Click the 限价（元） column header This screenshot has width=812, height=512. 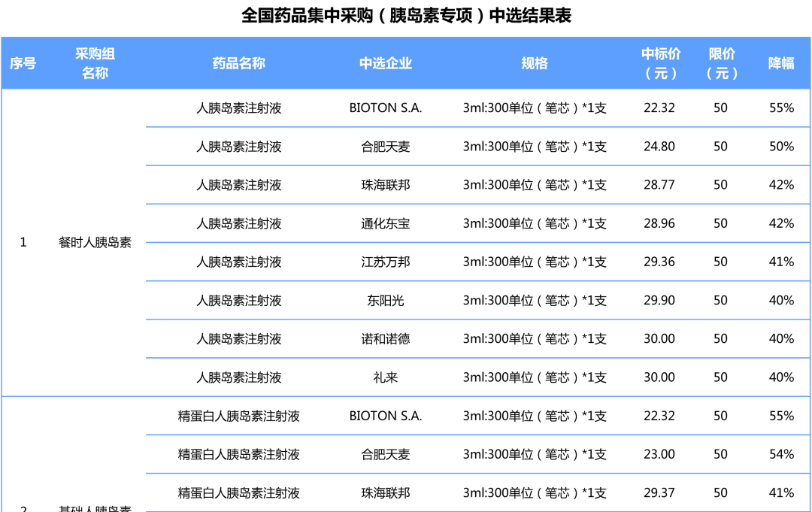tap(722, 63)
